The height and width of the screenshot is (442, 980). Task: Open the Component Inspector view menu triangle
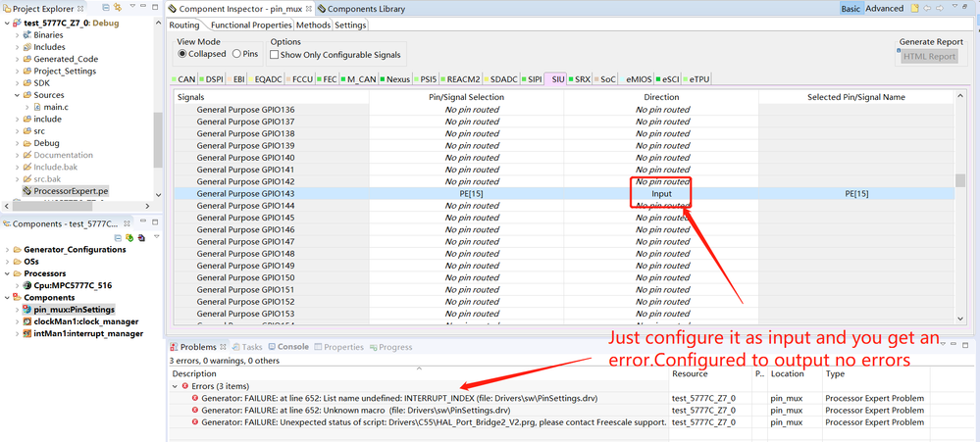tap(954, 8)
